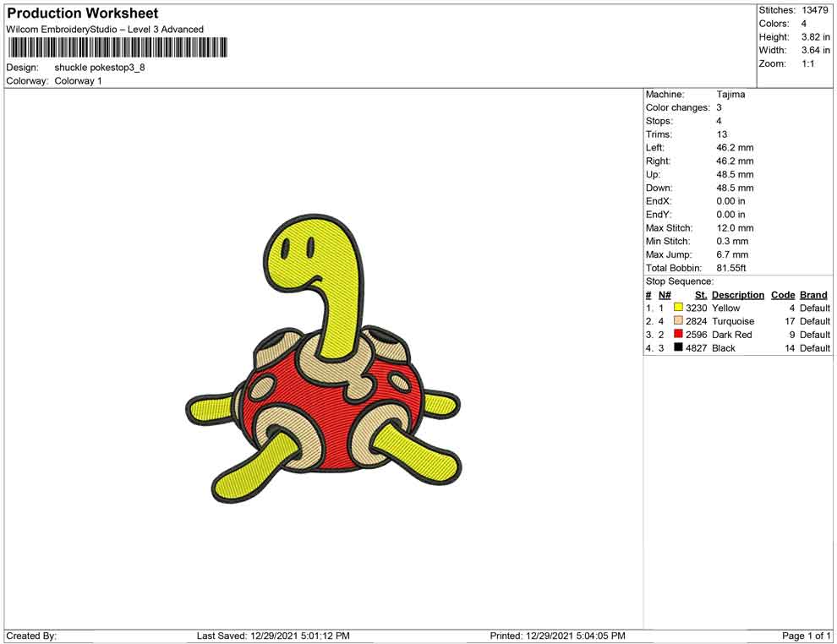Click the 'Colorway 1' value
The image size is (837, 644).
(78, 81)
